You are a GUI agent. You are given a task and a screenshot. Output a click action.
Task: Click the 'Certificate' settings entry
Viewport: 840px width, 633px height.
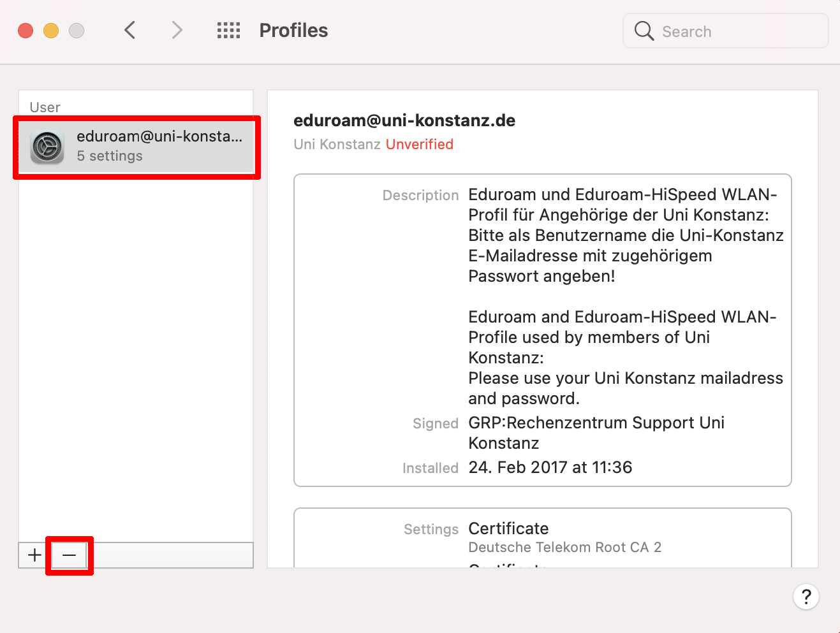(508, 528)
